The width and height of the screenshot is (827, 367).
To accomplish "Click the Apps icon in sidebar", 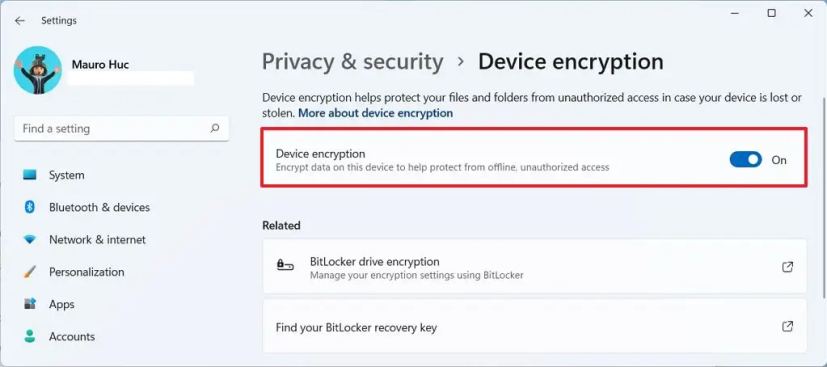I will pyautogui.click(x=30, y=304).
